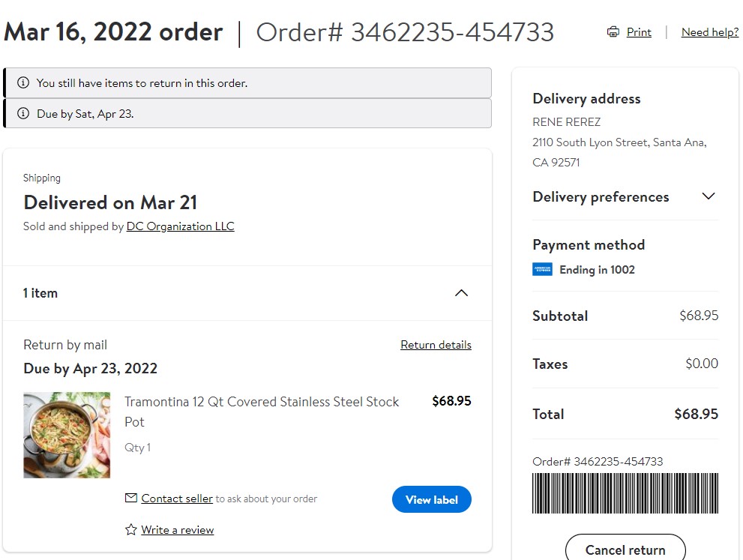This screenshot has width=743, height=560.
Task: Open the Print link
Action: click(x=639, y=31)
